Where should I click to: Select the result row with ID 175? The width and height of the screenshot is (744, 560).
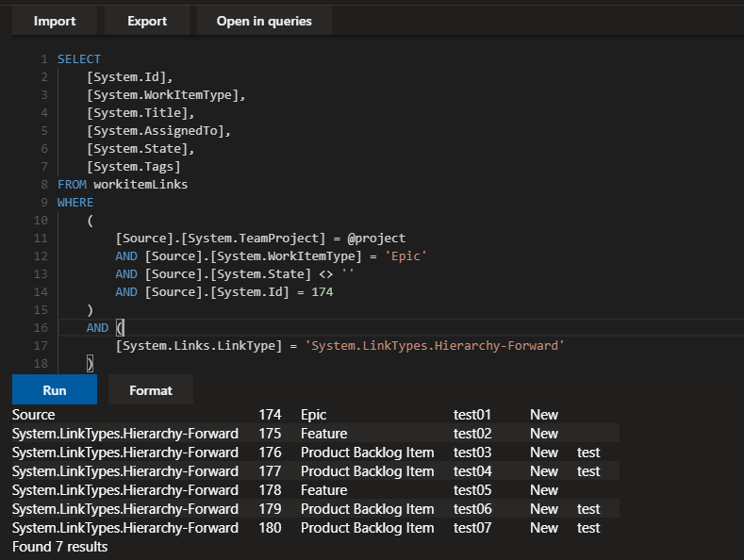316,434
